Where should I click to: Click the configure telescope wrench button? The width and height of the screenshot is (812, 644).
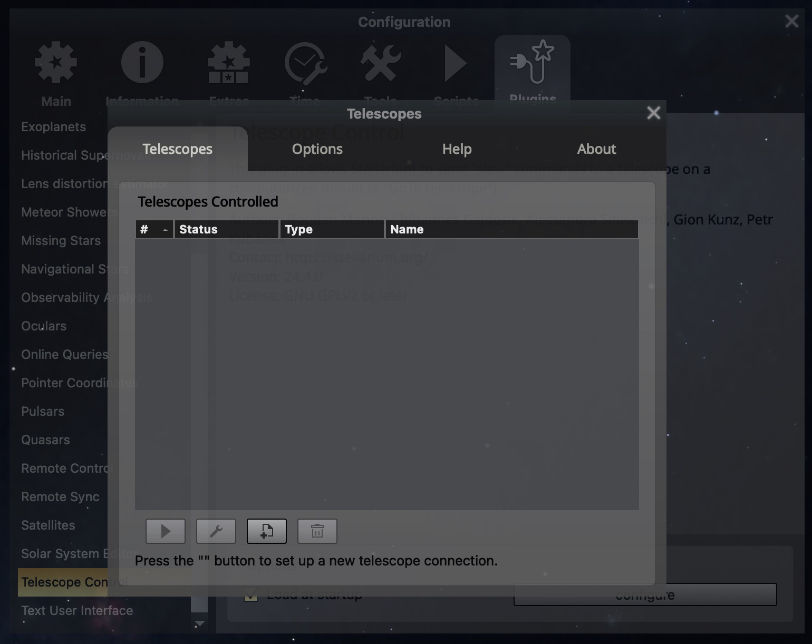216,531
